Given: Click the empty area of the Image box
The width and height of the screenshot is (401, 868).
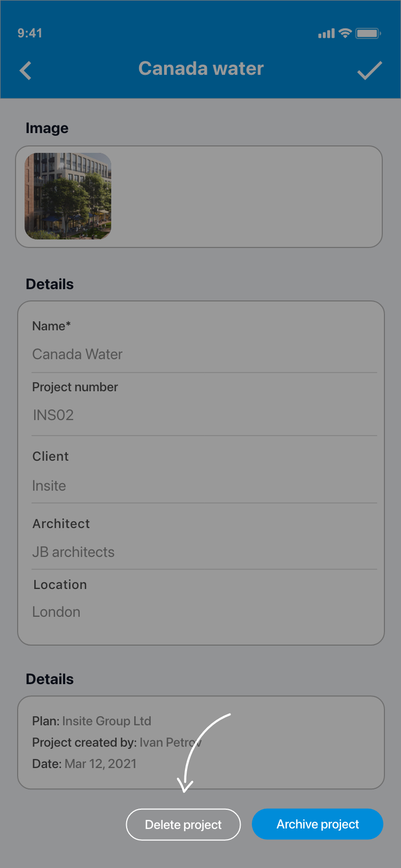Looking at the screenshot, I should coord(246,197).
